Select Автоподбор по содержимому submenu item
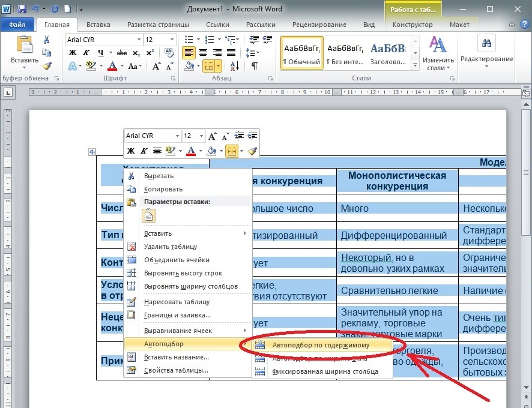This screenshot has height=408, width=532. click(322, 345)
